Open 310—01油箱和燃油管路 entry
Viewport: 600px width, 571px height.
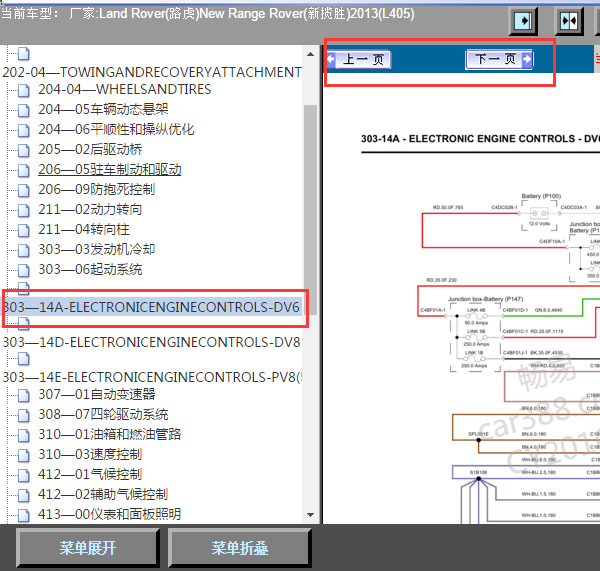click(x=109, y=434)
